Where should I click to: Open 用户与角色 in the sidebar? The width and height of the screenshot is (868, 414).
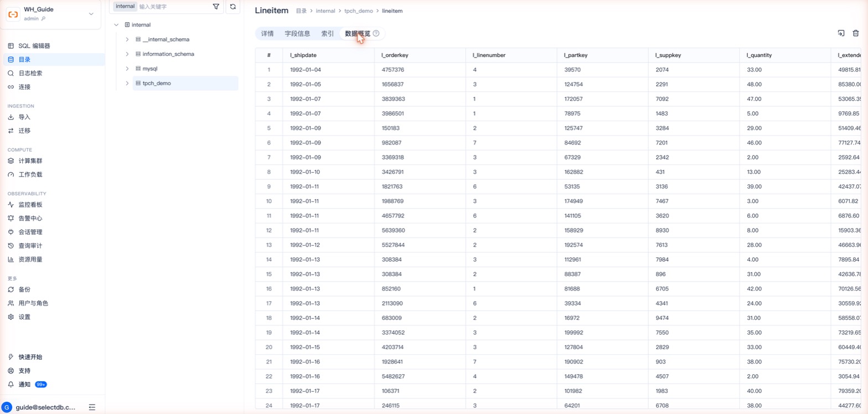pos(33,303)
